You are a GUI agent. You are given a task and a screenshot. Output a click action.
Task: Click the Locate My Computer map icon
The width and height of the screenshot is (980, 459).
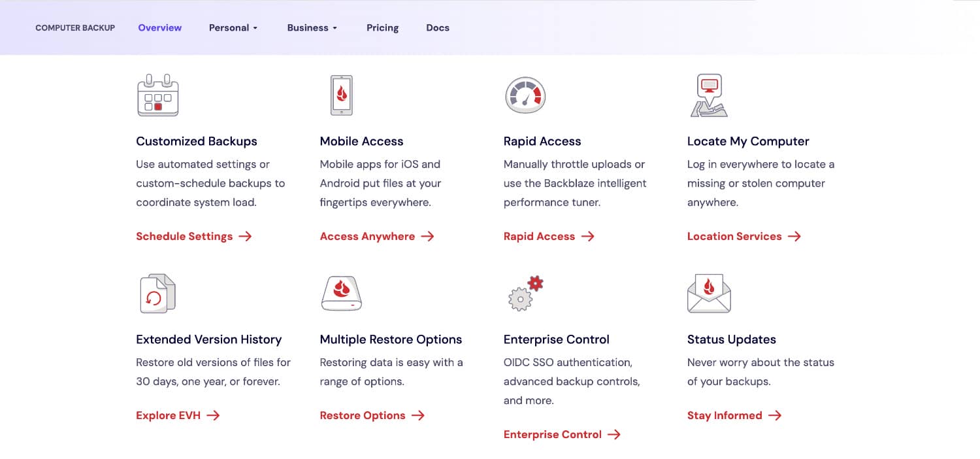point(709,95)
